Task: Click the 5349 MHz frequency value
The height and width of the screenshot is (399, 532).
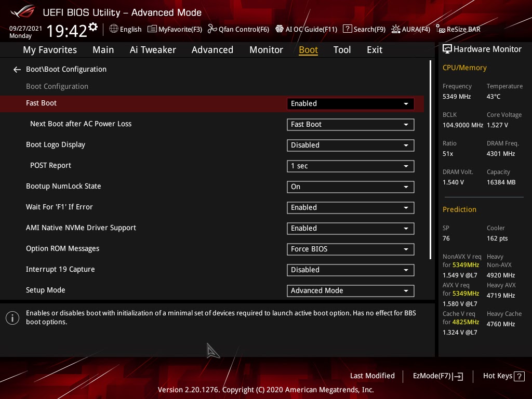Action: pos(456,97)
